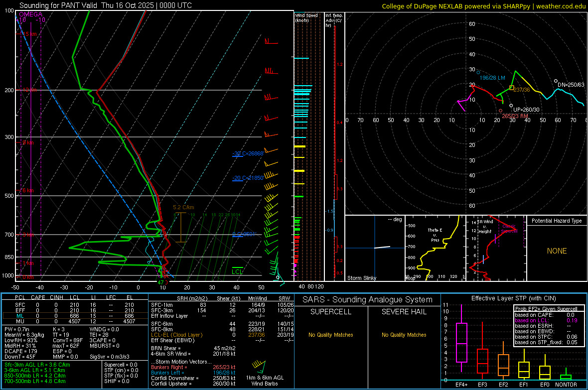Select the 'SFC-1km' shear row

(x=222, y=305)
